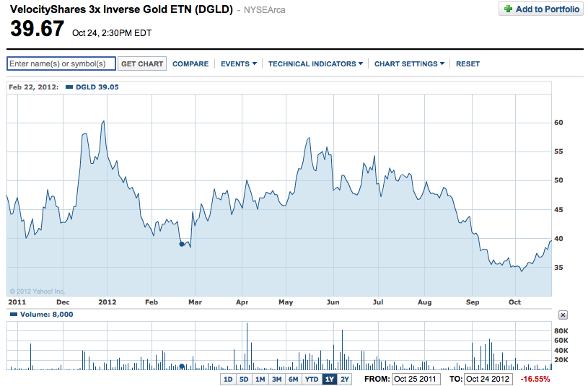Expand the TECHNICAL INDICATORS dropdown

(315, 63)
